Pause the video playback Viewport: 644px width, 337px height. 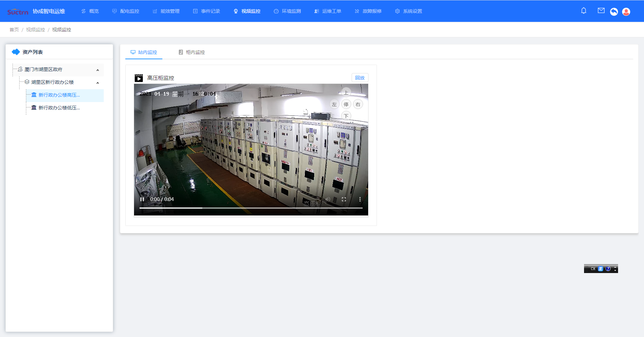pos(142,199)
